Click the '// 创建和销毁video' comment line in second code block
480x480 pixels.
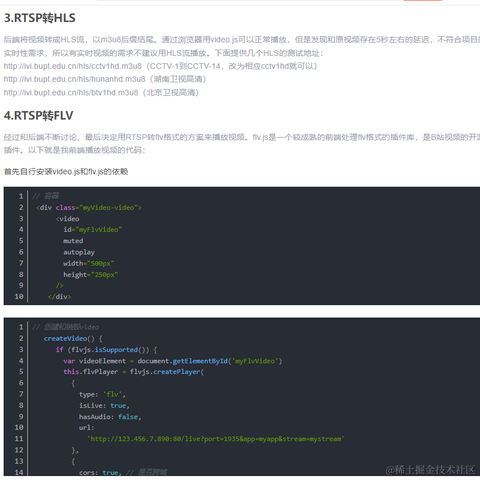65,327
